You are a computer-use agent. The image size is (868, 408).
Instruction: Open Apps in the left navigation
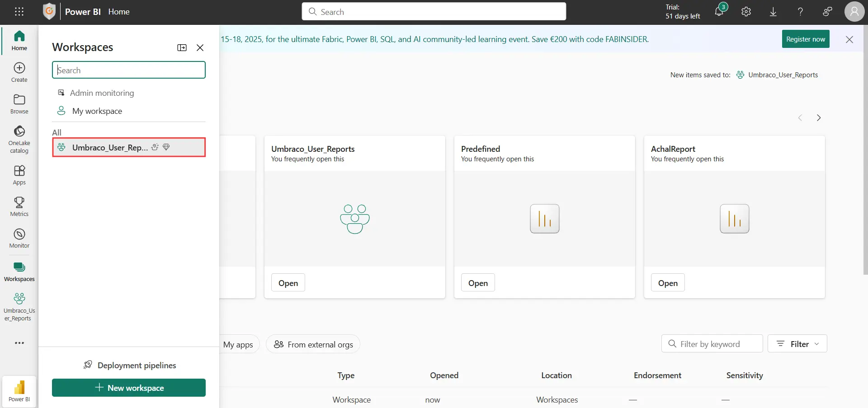tap(19, 175)
